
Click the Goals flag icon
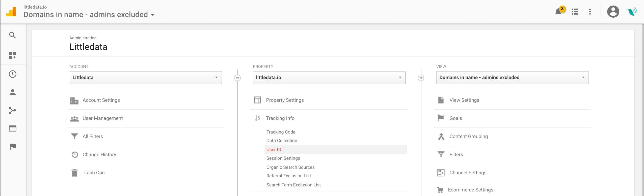tap(441, 118)
